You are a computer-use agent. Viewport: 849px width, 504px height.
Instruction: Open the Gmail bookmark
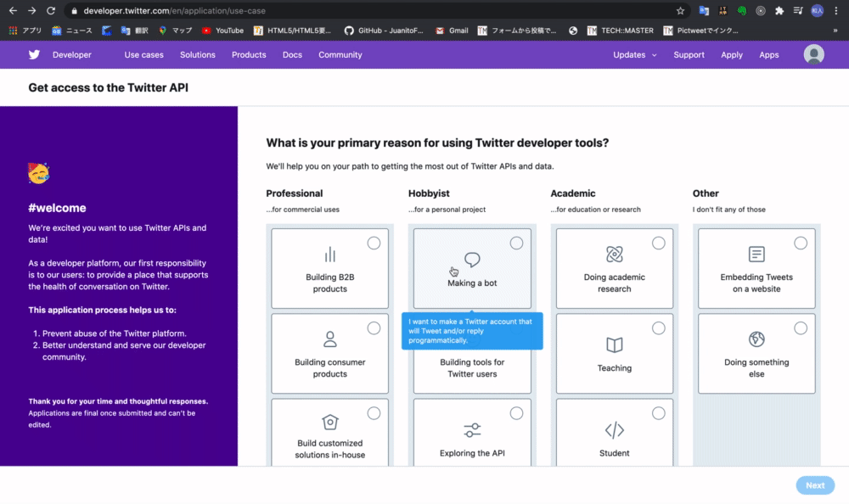(x=452, y=31)
